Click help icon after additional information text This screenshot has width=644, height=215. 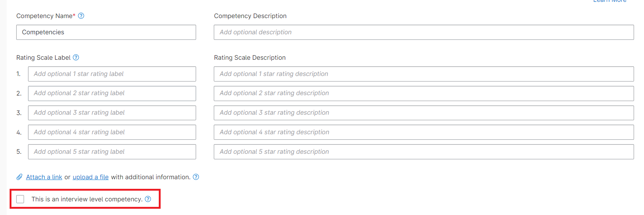196,177
